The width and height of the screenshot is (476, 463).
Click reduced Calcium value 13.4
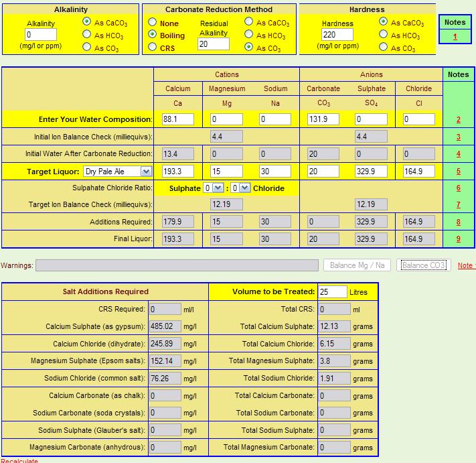point(178,154)
